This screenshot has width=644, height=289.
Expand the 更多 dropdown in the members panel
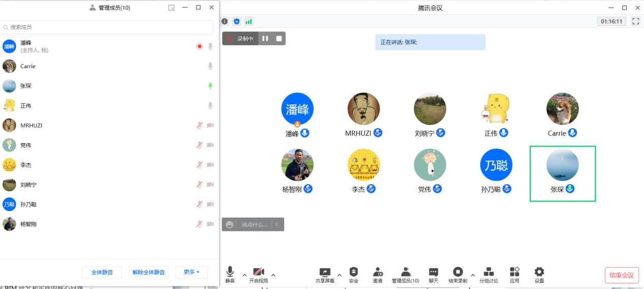[x=192, y=272]
